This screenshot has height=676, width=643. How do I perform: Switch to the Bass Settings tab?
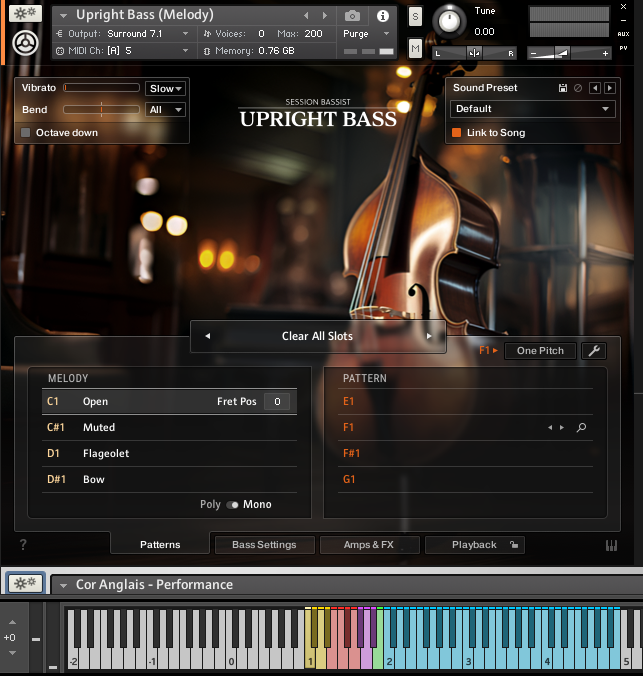tap(264, 545)
